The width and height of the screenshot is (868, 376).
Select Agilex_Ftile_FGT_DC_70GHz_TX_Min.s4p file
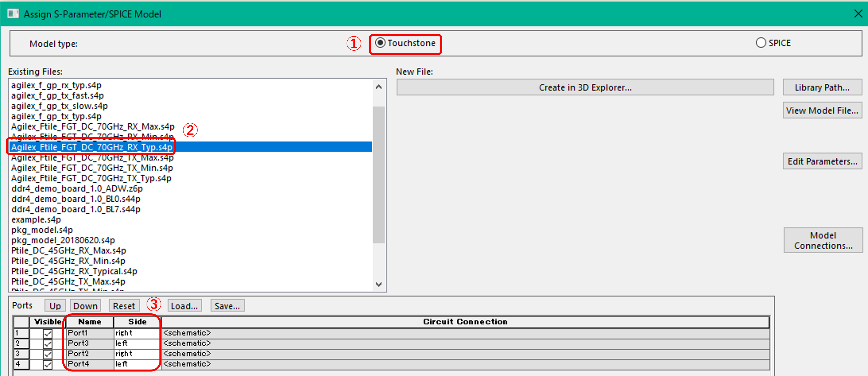click(92, 168)
